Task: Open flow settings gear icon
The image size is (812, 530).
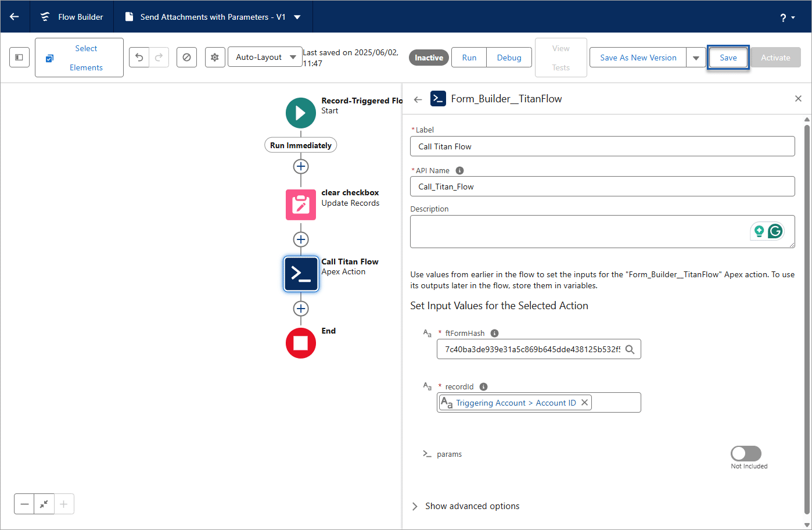Action: (215, 58)
